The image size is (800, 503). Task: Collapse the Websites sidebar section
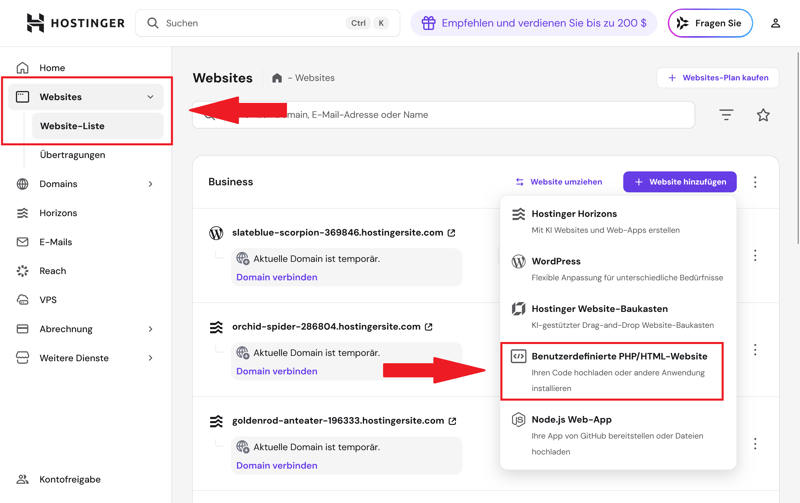click(x=150, y=97)
